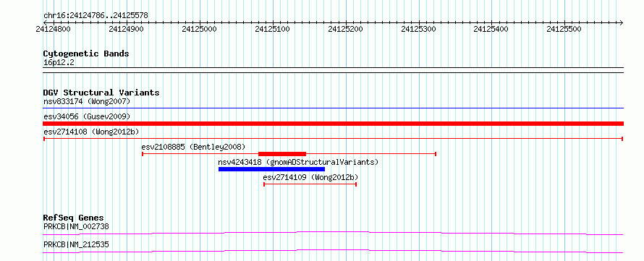
Task: Select the thick red segment of esv2108885
Action: click(x=282, y=154)
